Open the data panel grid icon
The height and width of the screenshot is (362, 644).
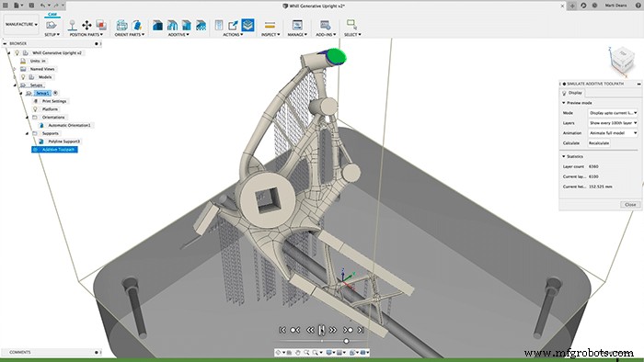click(6, 6)
